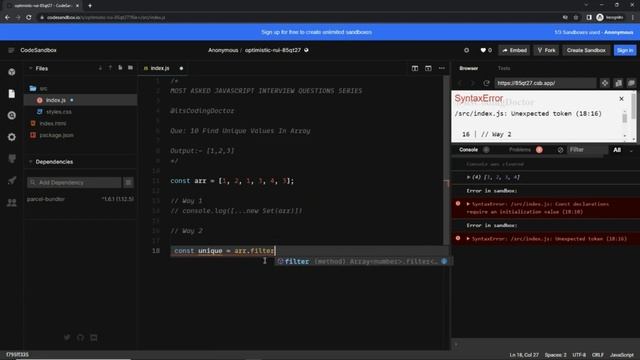
Task: Click the Add Dependency search field
Action: (x=74, y=182)
